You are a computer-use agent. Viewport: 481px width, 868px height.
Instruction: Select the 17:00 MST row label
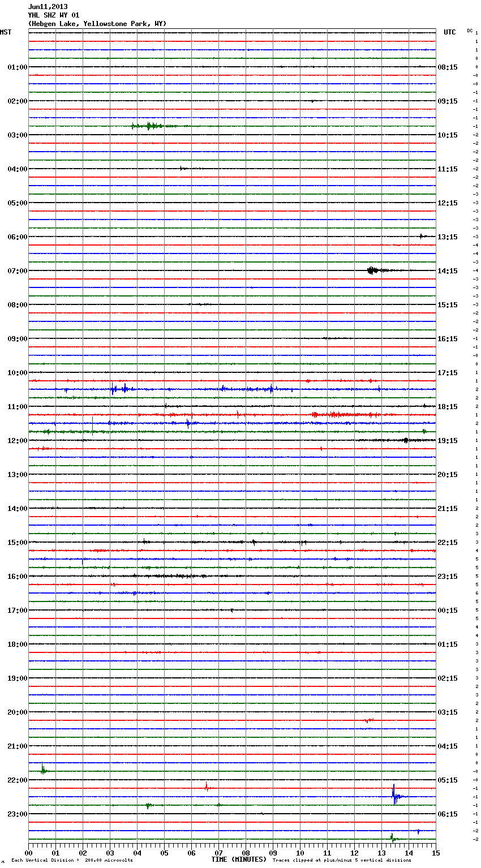tap(17, 611)
